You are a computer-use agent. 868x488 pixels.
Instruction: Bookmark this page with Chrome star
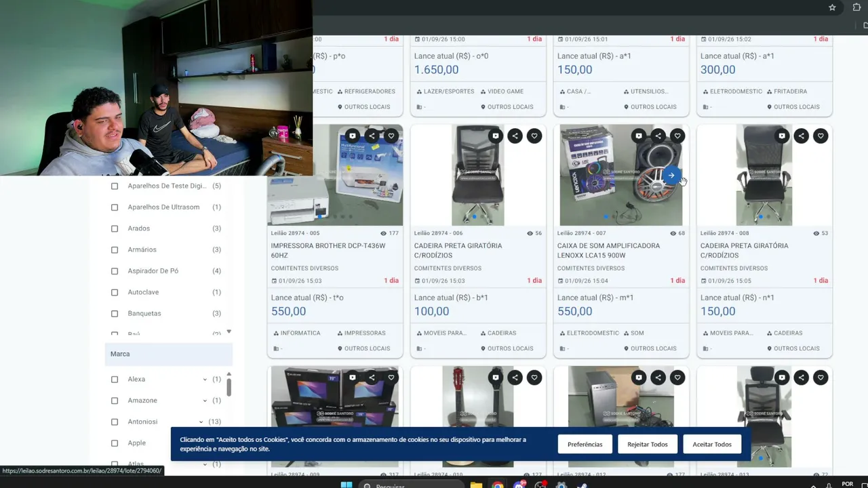point(832,7)
